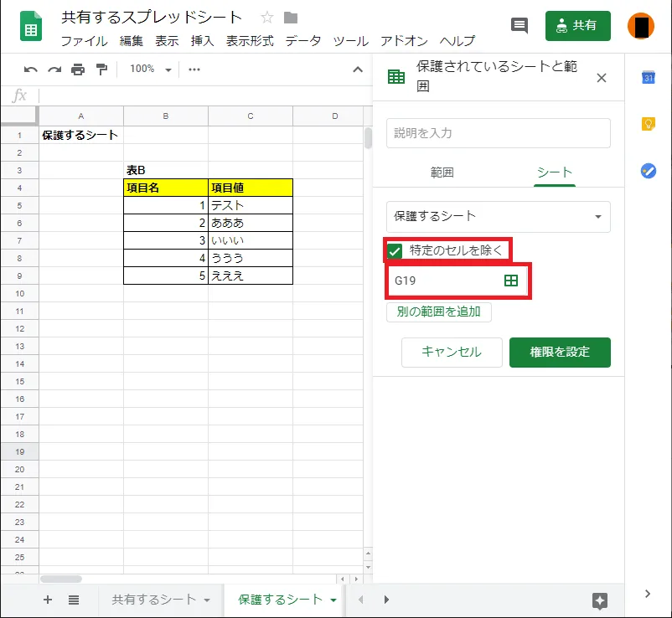Screen dimensions: 672x618
Task: Select column B header
Action: tap(166, 116)
